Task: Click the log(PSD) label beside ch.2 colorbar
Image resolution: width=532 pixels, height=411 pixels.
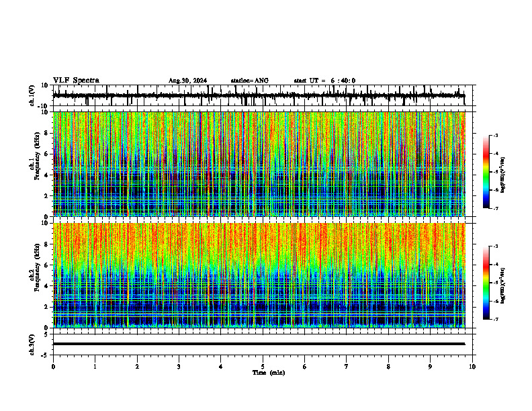Action: pyautogui.click(x=503, y=285)
